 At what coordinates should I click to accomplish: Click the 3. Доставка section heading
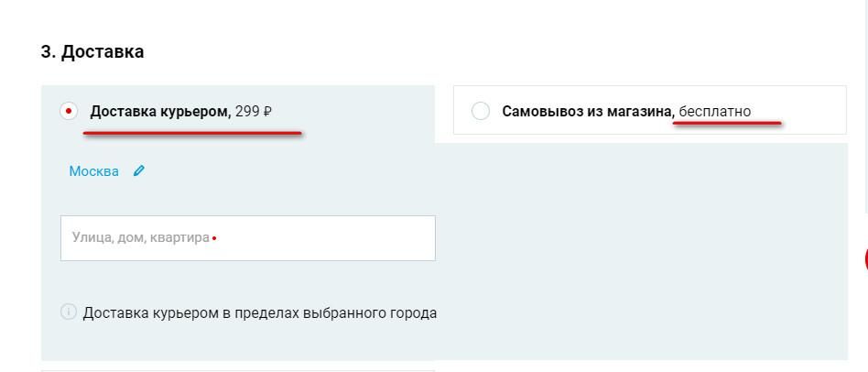[x=92, y=52]
